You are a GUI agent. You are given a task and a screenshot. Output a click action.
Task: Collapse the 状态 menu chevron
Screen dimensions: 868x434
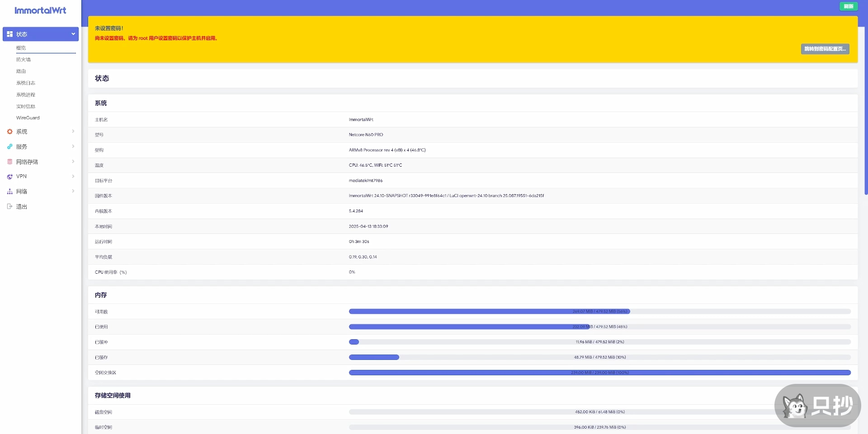[73, 34]
